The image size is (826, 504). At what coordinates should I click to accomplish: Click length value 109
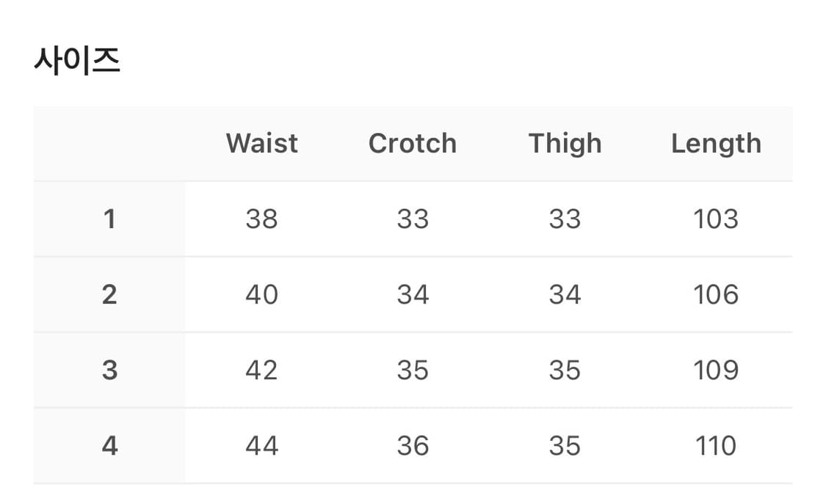(x=716, y=370)
